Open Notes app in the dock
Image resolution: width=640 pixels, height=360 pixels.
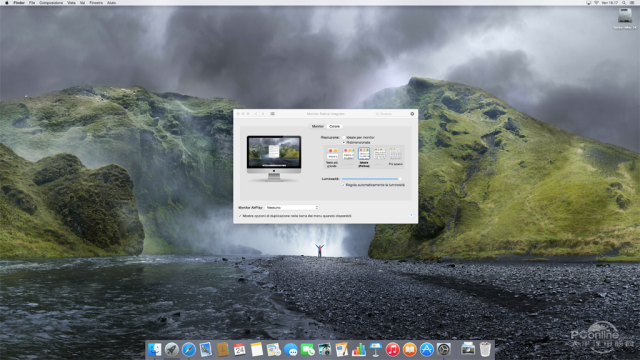[256, 349]
